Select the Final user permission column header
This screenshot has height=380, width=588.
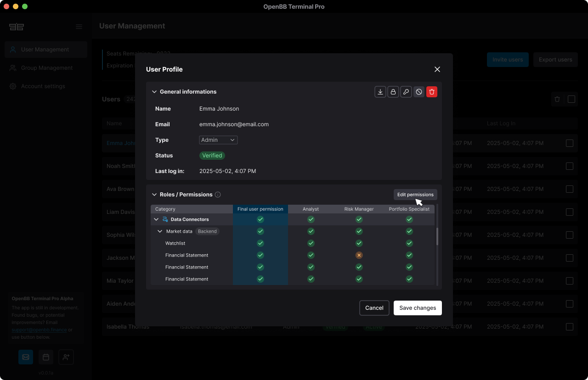260,209
